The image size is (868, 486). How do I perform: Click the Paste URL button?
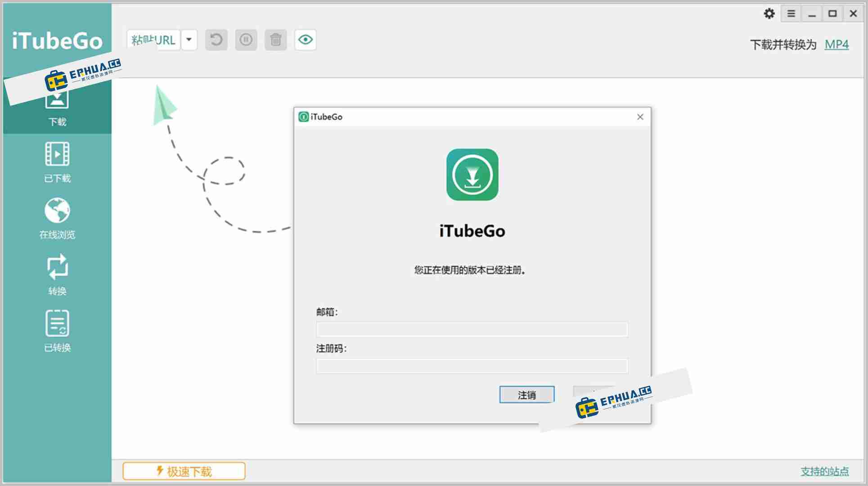coord(153,40)
